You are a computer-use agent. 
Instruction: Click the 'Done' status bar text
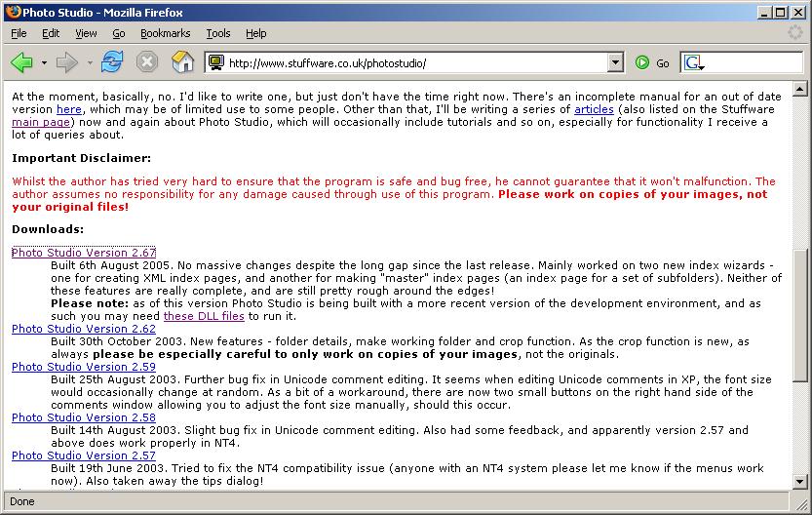click(x=22, y=501)
